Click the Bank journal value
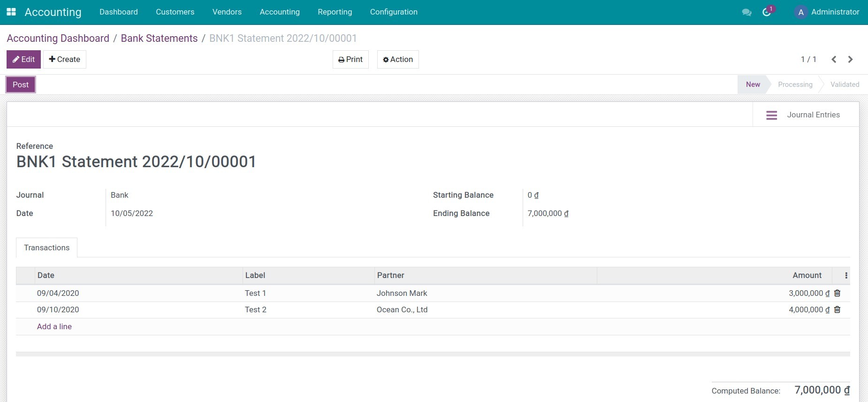Image resolution: width=868 pixels, height=402 pixels. click(x=120, y=195)
